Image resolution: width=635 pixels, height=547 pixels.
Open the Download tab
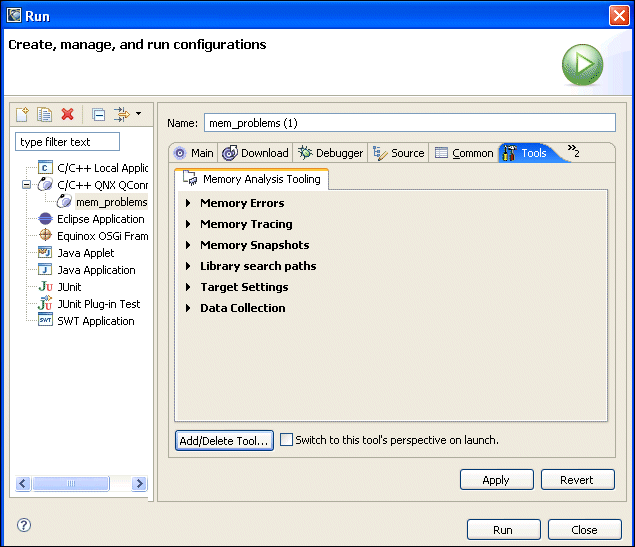(256, 153)
